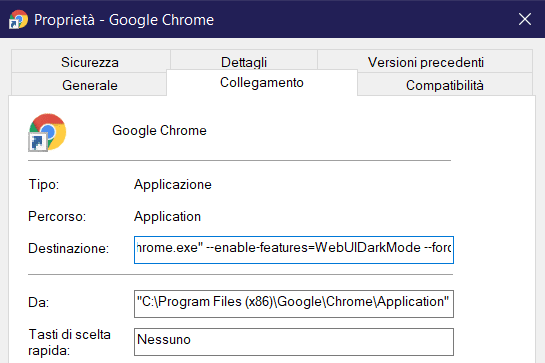
Task: Open the Versioni precedenti tab
Action: tap(425, 62)
